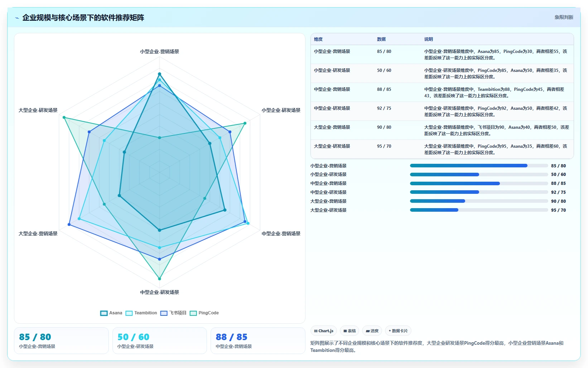Select the 小型企业-营销场景 table row name
Screen dimensions: 588x368
point(332,51)
